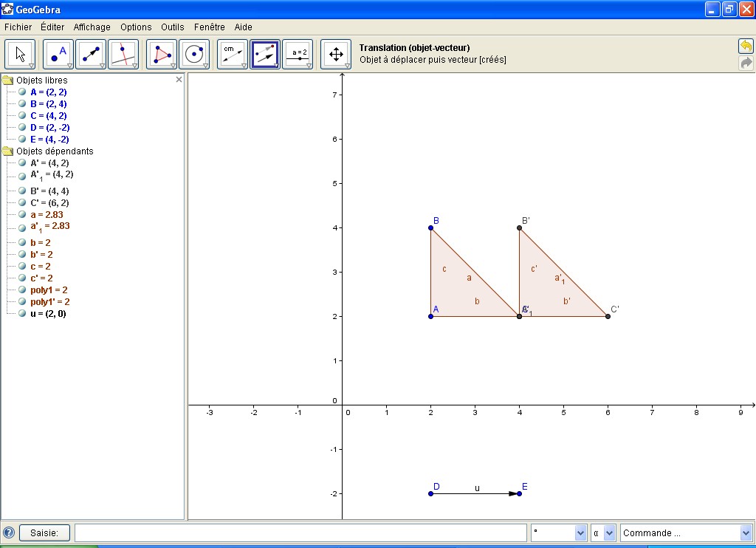Collapse the Objets libres folder
Viewport: 756px width, 548px height.
click(x=7, y=80)
